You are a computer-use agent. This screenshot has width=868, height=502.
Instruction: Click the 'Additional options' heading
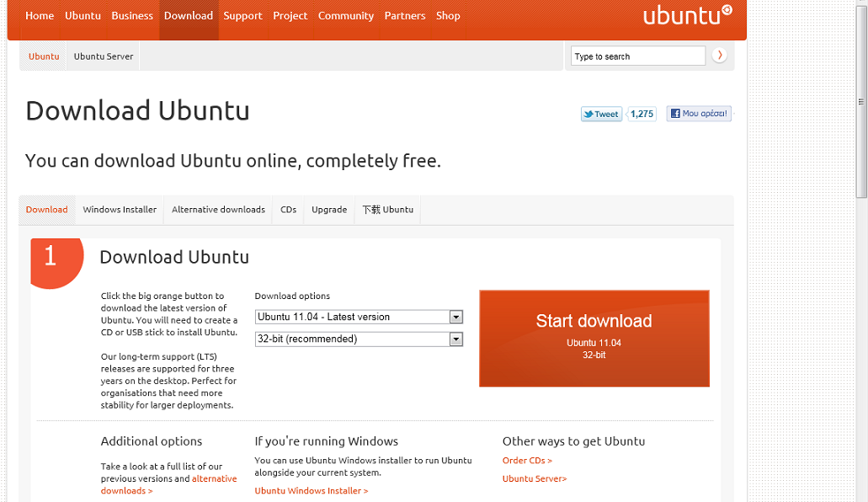click(152, 441)
